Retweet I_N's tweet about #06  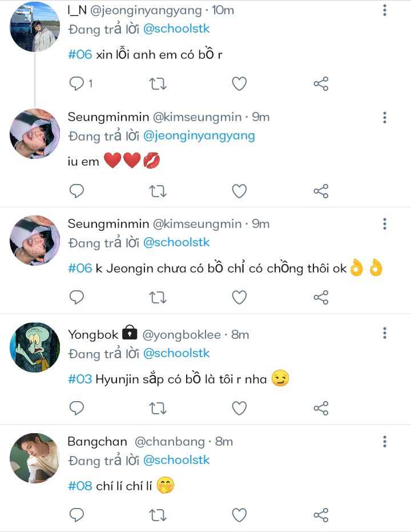coord(158,84)
